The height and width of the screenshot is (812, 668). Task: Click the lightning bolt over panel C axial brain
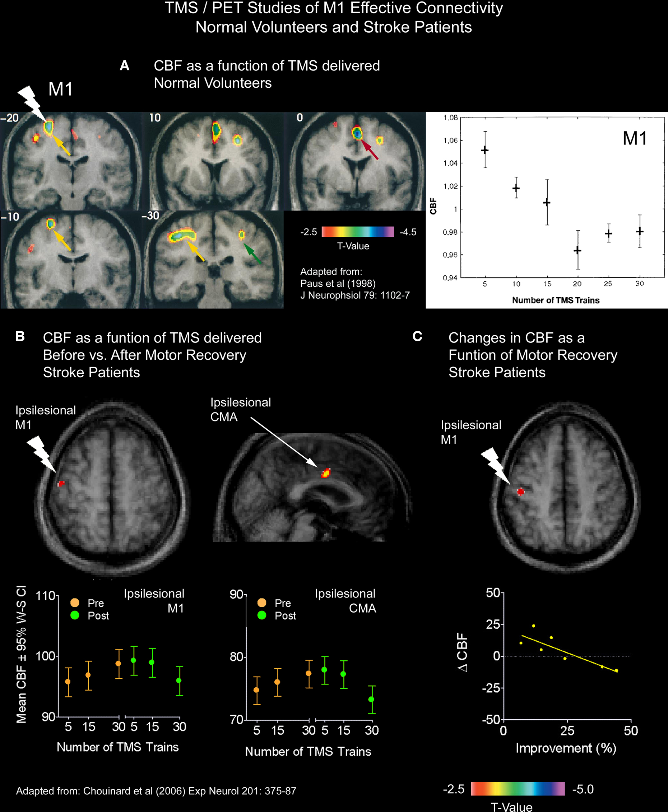(x=496, y=466)
